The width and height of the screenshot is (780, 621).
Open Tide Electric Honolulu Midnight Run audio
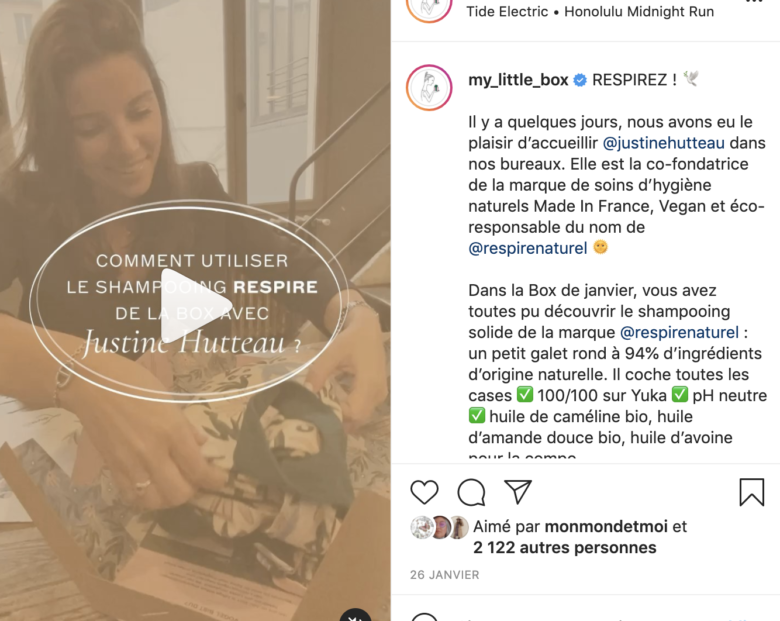tap(590, 11)
